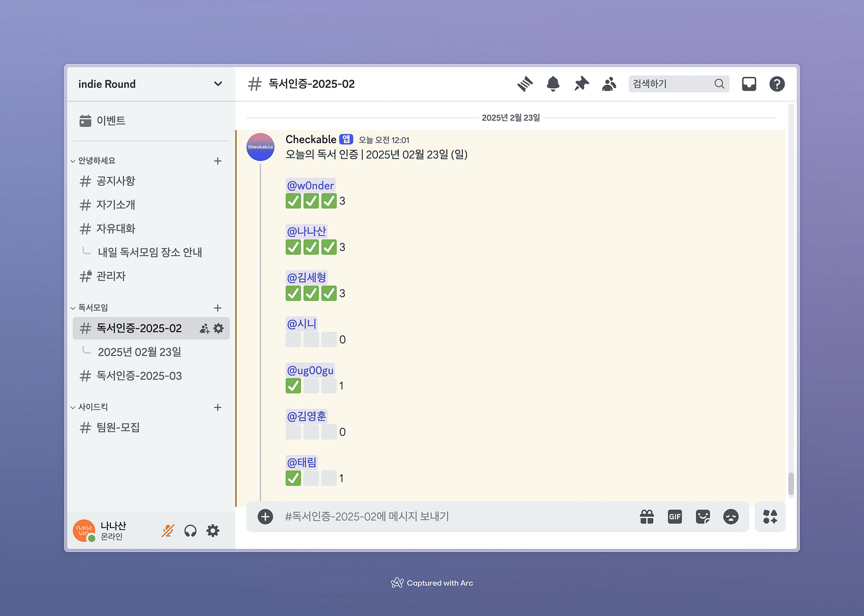Click the 온라인 status text

pyautogui.click(x=112, y=536)
